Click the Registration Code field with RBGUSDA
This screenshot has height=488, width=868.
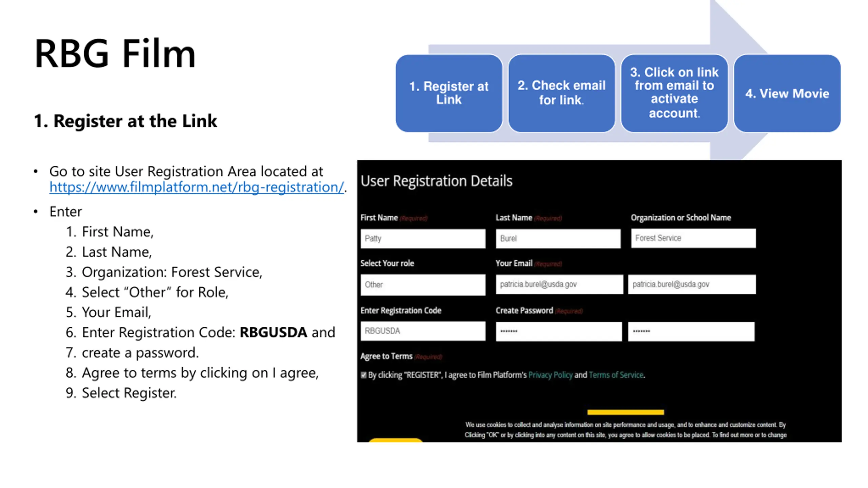(x=423, y=331)
